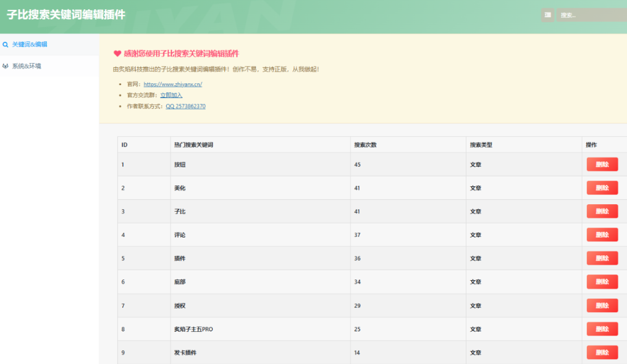Click search count 34

358,282
